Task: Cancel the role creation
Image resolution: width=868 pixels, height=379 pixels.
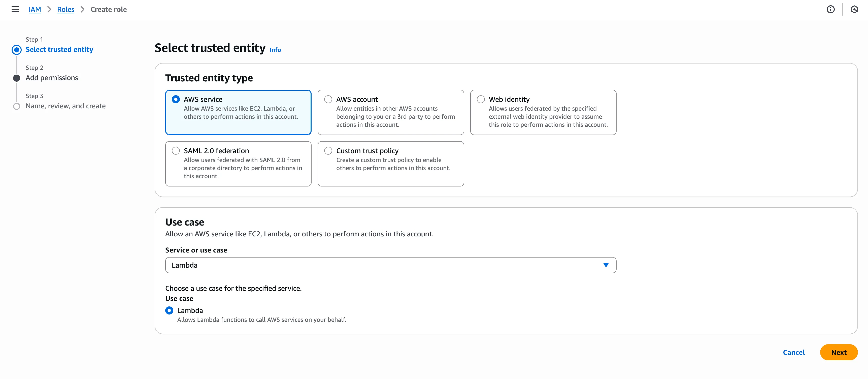Action: click(793, 352)
